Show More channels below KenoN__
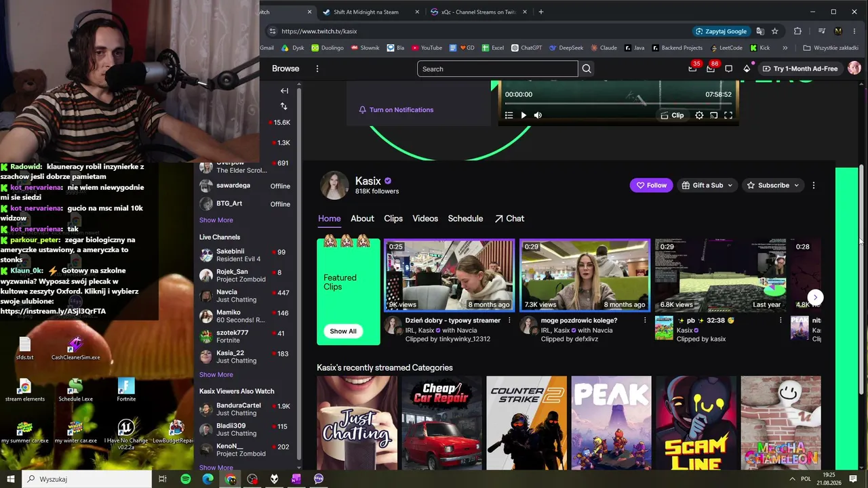 [x=216, y=468]
